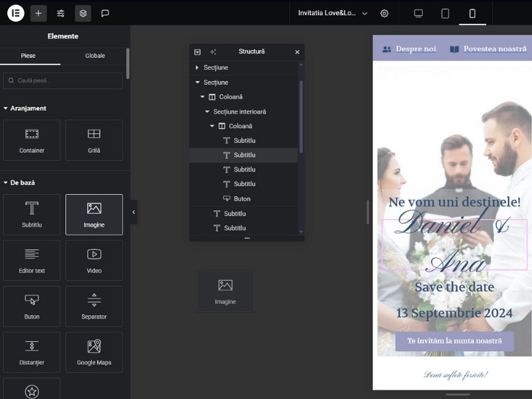Select the Google Maps widget

pyautogui.click(x=94, y=352)
